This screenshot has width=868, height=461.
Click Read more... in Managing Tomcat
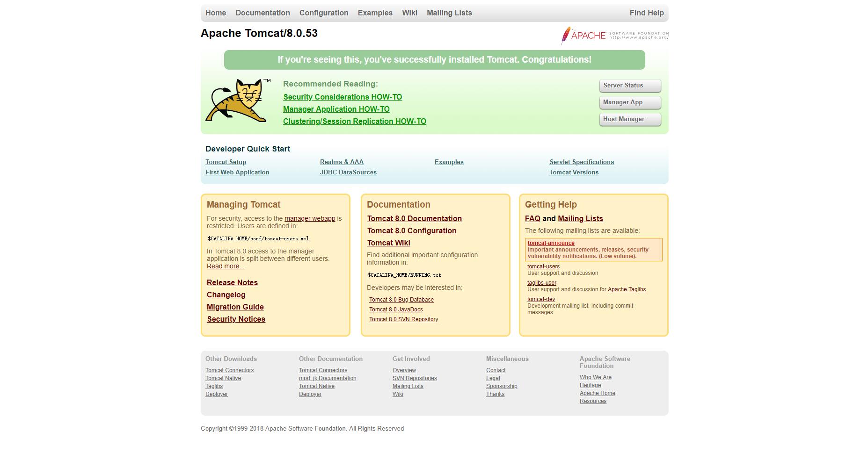point(226,266)
